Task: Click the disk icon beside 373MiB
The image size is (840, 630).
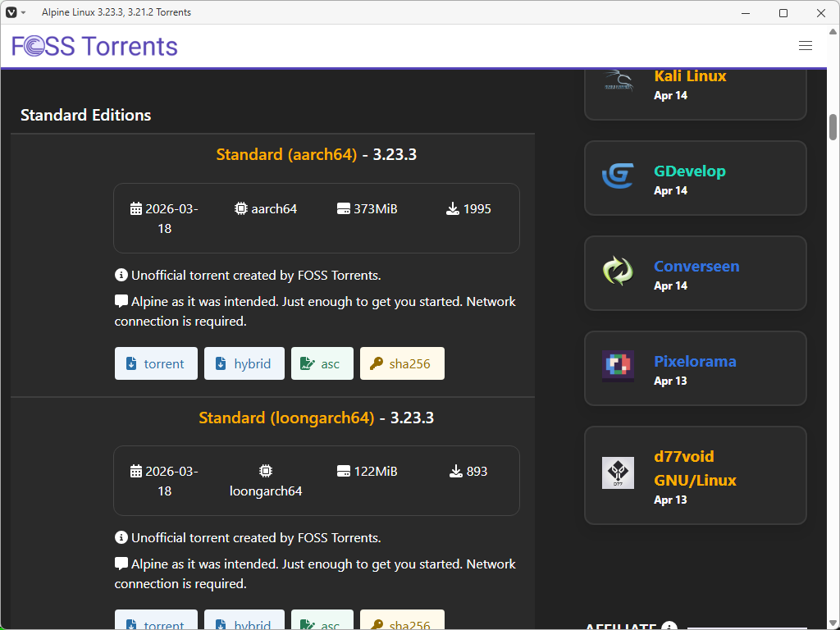Action: 344,208
